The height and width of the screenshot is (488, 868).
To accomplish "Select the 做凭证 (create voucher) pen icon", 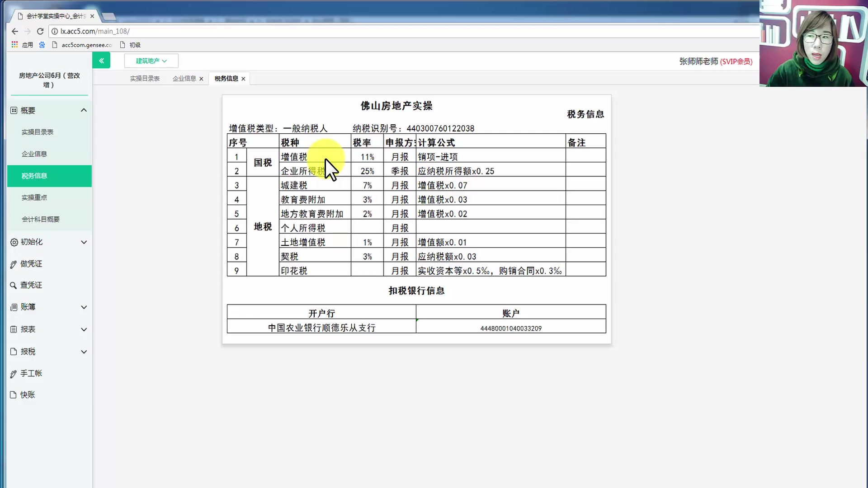I will 13,263.
